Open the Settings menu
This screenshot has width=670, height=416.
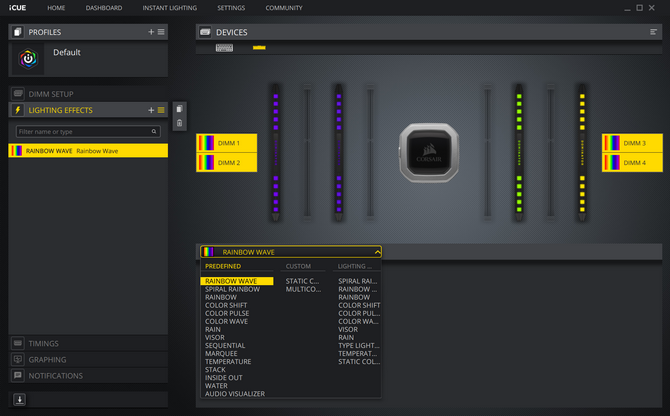[x=231, y=8]
